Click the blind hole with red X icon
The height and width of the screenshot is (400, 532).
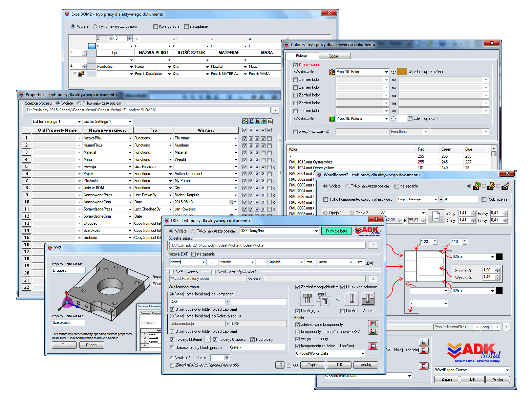[367, 299]
